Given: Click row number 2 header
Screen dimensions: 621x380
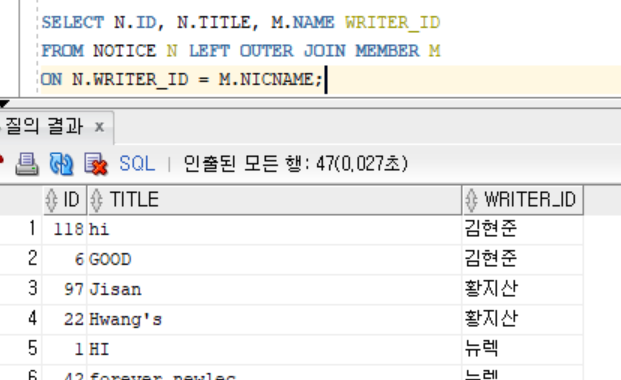Looking at the screenshot, I should click(x=21, y=260).
